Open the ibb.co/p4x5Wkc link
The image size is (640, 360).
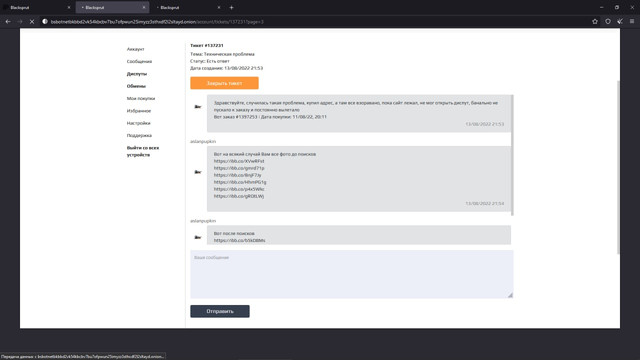pos(239,189)
